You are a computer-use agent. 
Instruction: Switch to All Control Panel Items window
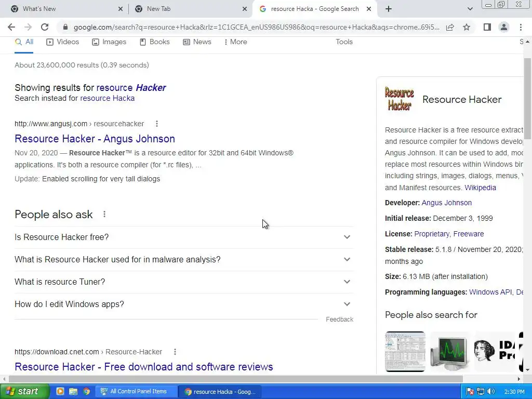pyautogui.click(x=137, y=391)
